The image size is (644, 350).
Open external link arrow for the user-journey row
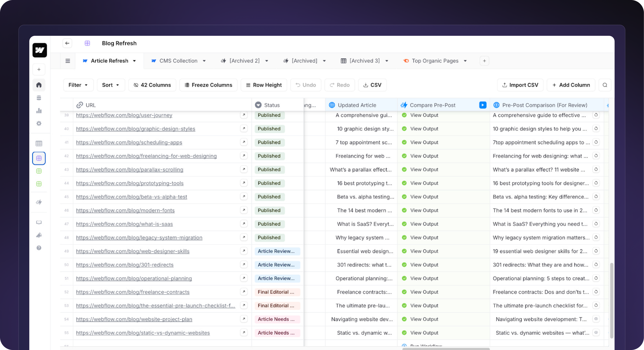click(244, 115)
